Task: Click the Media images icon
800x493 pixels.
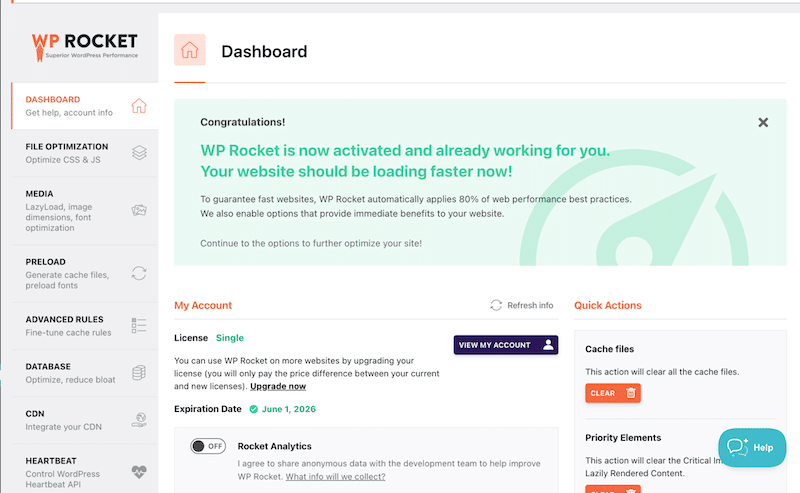Action: [x=139, y=210]
